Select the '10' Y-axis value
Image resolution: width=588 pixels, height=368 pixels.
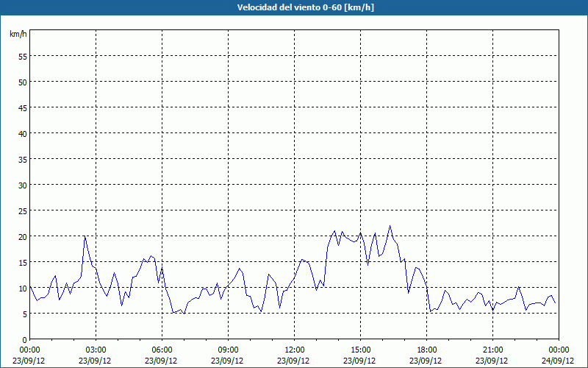coord(23,289)
